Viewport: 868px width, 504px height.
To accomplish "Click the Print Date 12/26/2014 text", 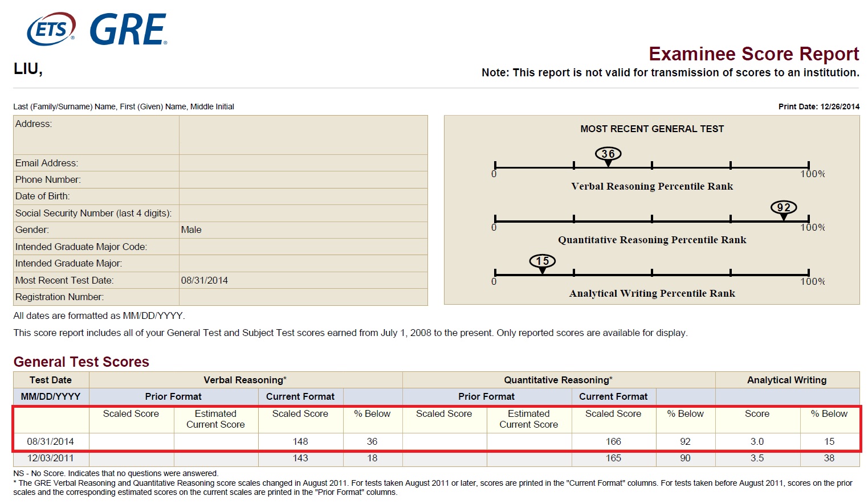I will [818, 106].
